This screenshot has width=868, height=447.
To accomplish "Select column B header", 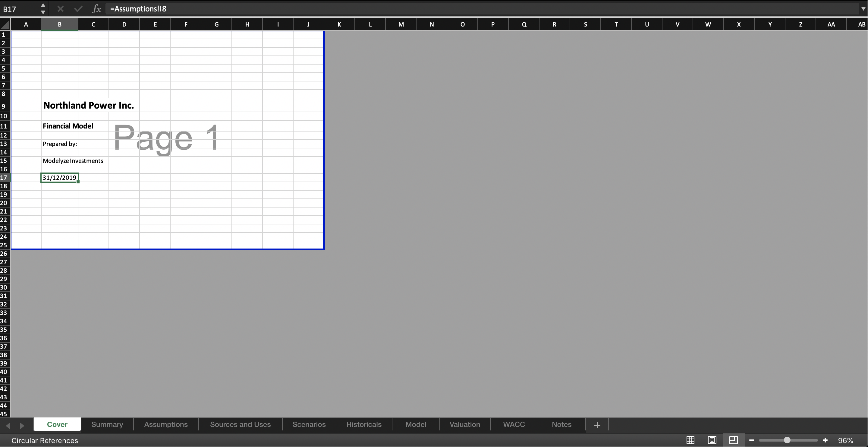I will (60, 24).
